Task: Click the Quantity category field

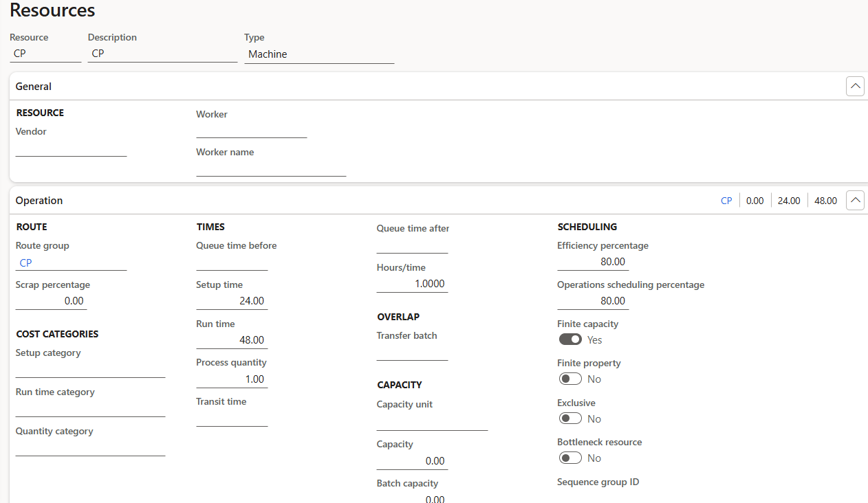Action: (90, 447)
